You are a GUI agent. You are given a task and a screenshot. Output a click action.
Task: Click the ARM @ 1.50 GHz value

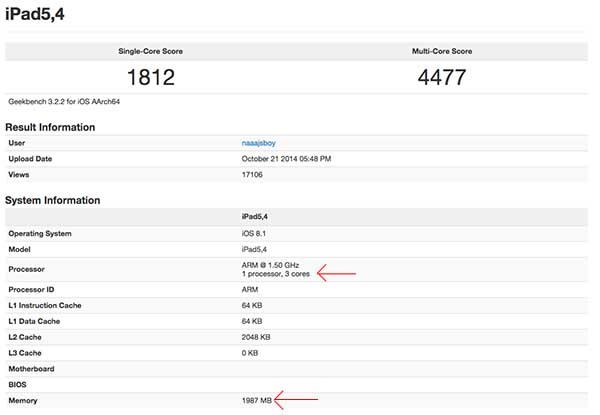tap(270, 265)
